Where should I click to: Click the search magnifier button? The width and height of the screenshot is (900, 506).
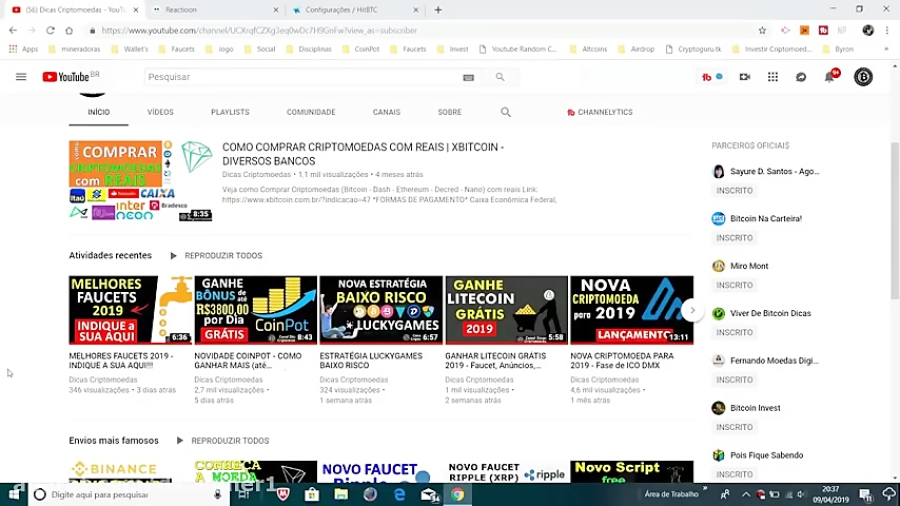tap(500, 77)
